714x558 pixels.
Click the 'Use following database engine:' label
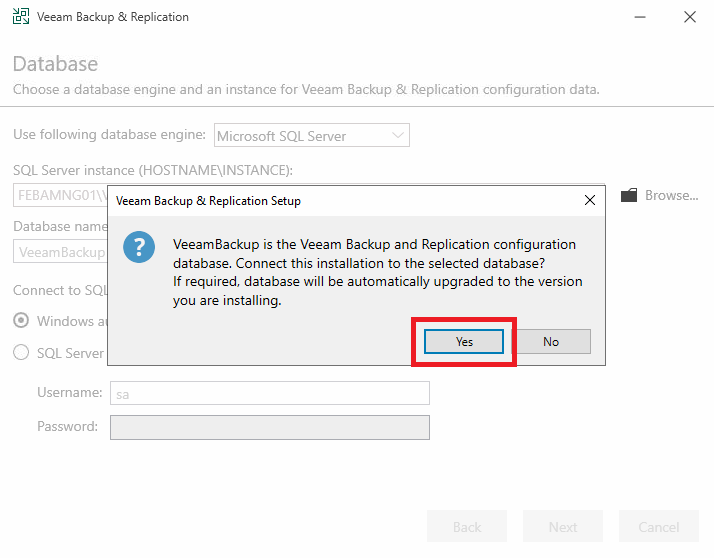click(x=109, y=134)
